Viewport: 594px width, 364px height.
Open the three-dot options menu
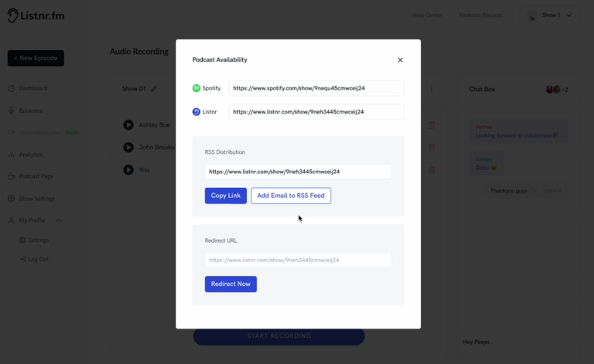(x=431, y=89)
